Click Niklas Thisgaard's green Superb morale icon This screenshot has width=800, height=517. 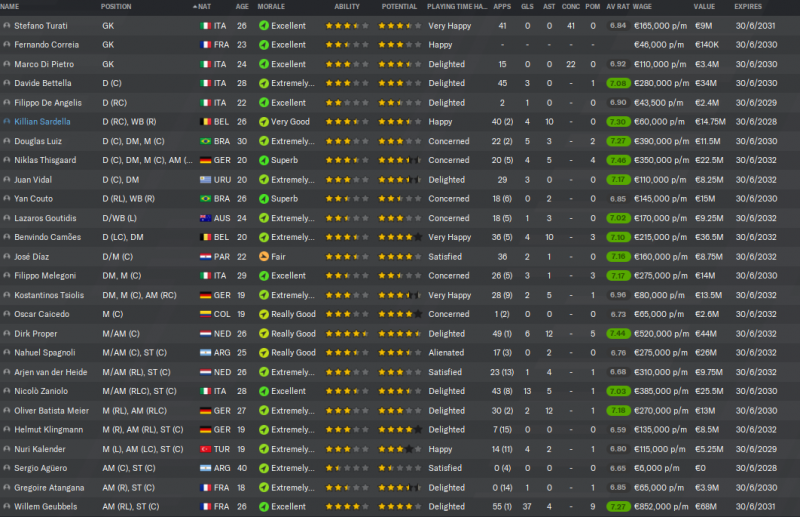(264, 160)
